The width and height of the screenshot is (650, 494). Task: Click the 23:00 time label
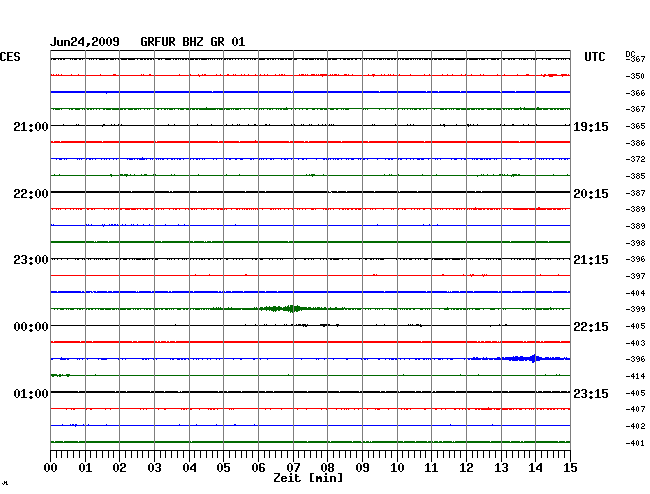point(31,260)
